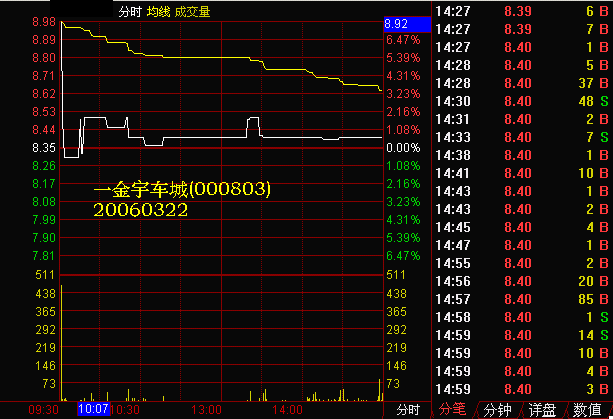
Task: Select the 14:28 trade row with 37 B
Action: (x=523, y=82)
